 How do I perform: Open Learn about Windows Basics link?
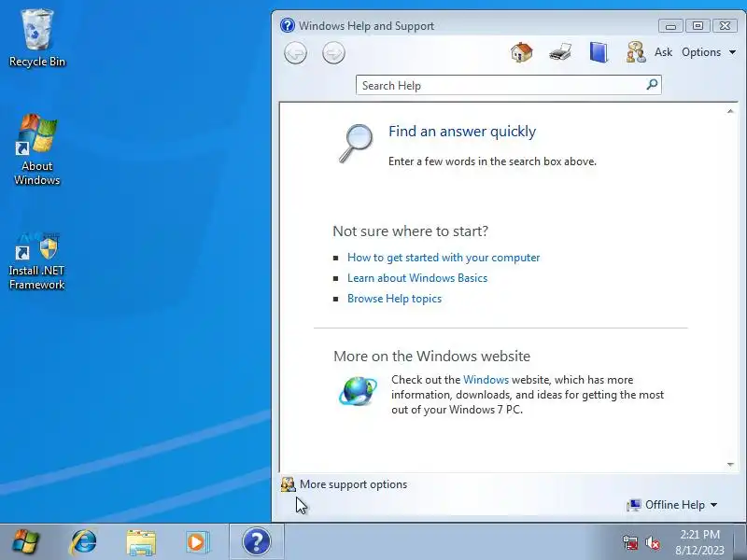pyautogui.click(x=417, y=278)
